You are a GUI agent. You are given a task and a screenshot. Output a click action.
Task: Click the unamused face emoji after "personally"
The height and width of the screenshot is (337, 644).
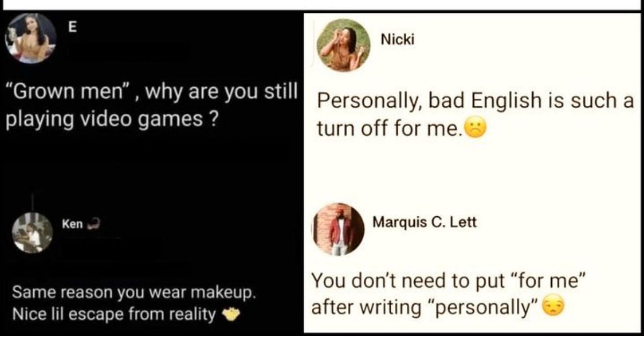point(552,306)
